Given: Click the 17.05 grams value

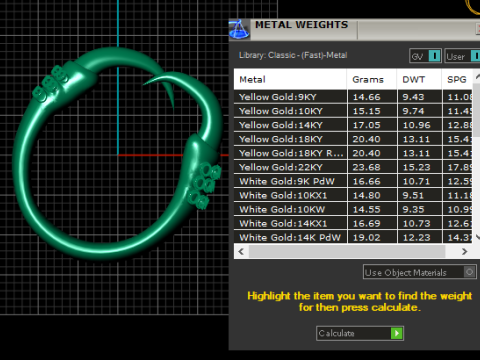Looking at the screenshot, I should (367, 125).
